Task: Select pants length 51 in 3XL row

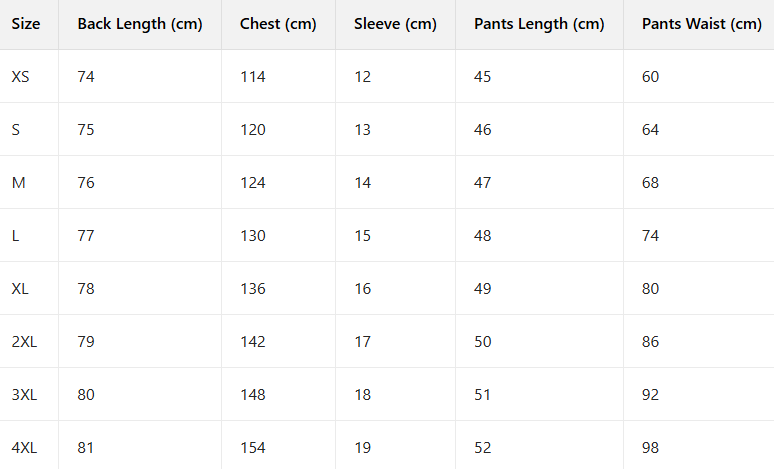Action: coord(483,394)
